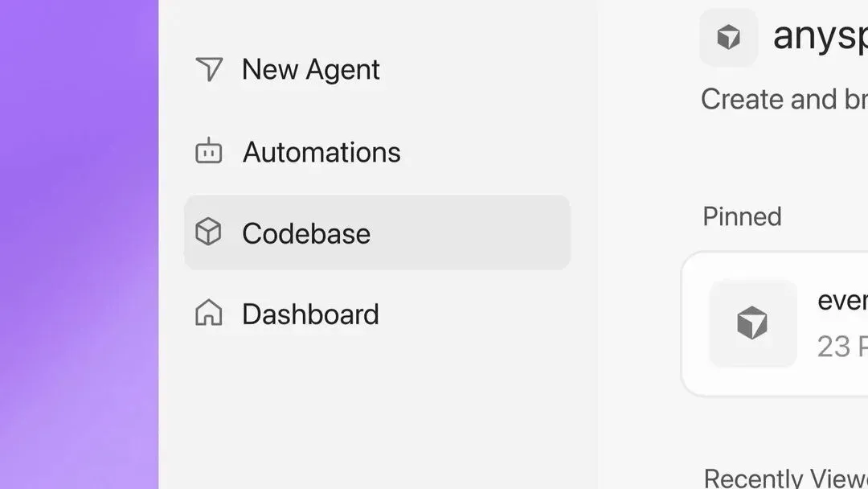The image size is (868, 489).
Task: Click the empty sidebar space below Dashboard
Action: click(x=376, y=415)
